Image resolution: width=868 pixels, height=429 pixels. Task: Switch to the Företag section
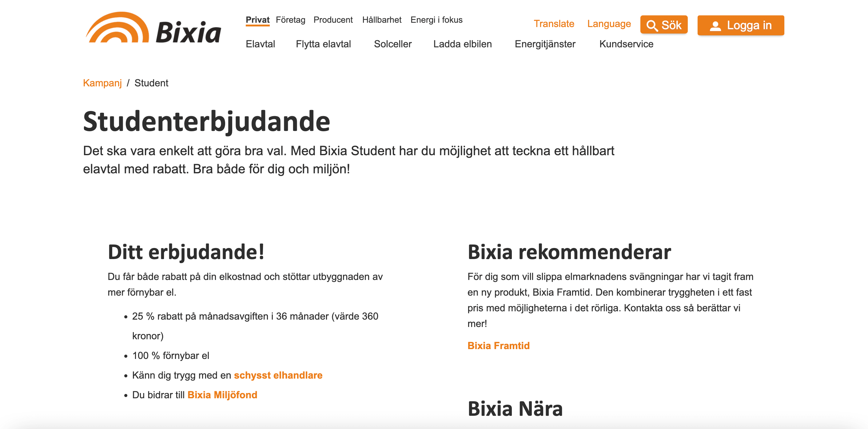pyautogui.click(x=290, y=20)
